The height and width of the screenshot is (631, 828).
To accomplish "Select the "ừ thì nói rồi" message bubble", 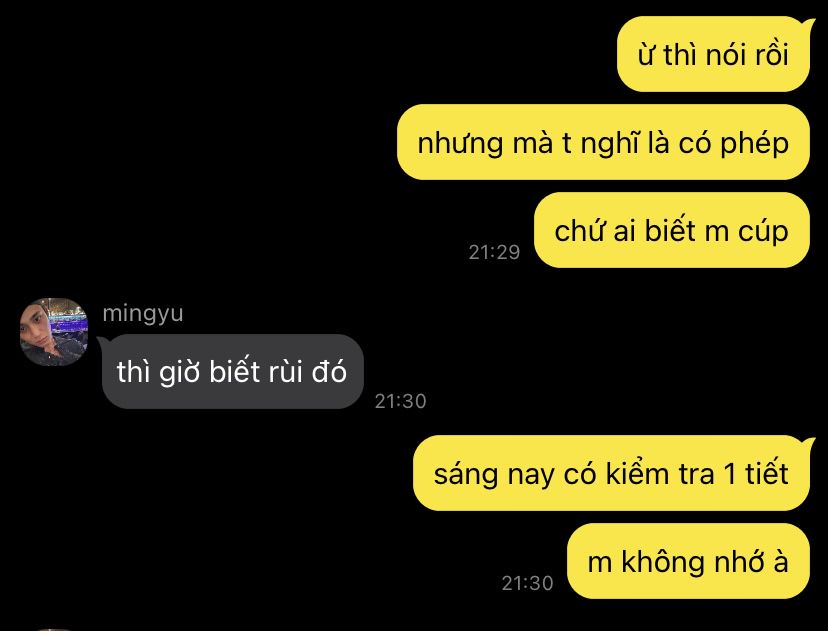I will [x=713, y=54].
